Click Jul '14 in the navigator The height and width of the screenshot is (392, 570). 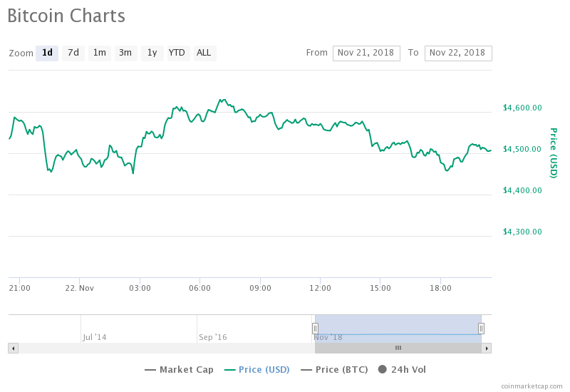95,337
